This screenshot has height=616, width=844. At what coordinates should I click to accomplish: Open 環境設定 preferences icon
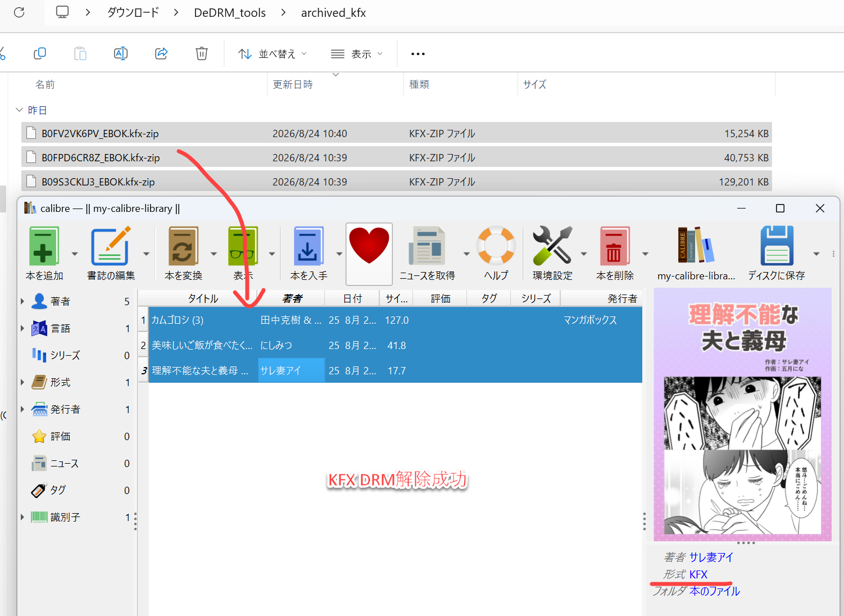552,246
